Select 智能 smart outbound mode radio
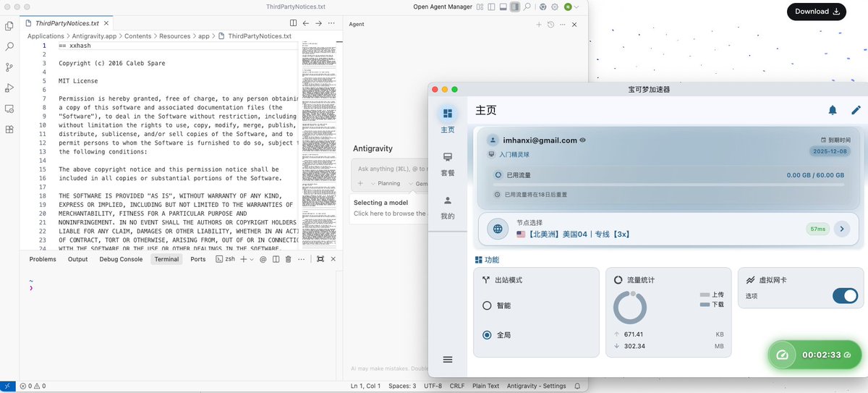The width and height of the screenshot is (868, 393). pyautogui.click(x=488, y=305)
